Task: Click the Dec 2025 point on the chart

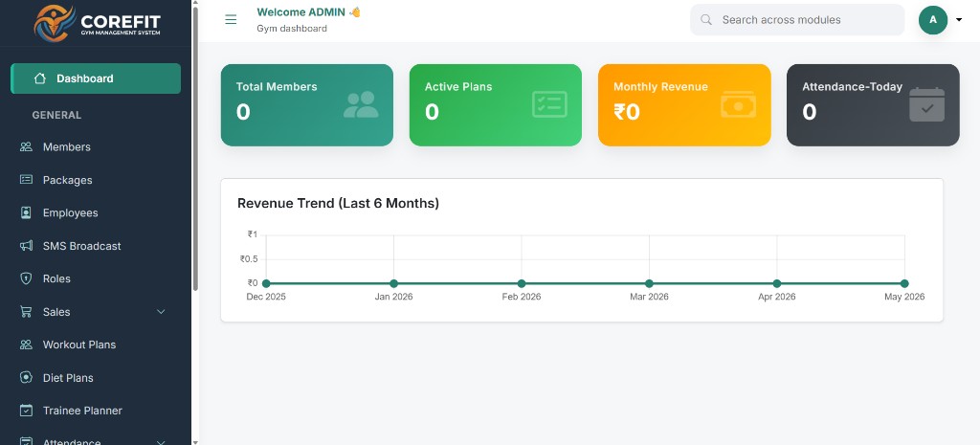Action: point(266,284)
